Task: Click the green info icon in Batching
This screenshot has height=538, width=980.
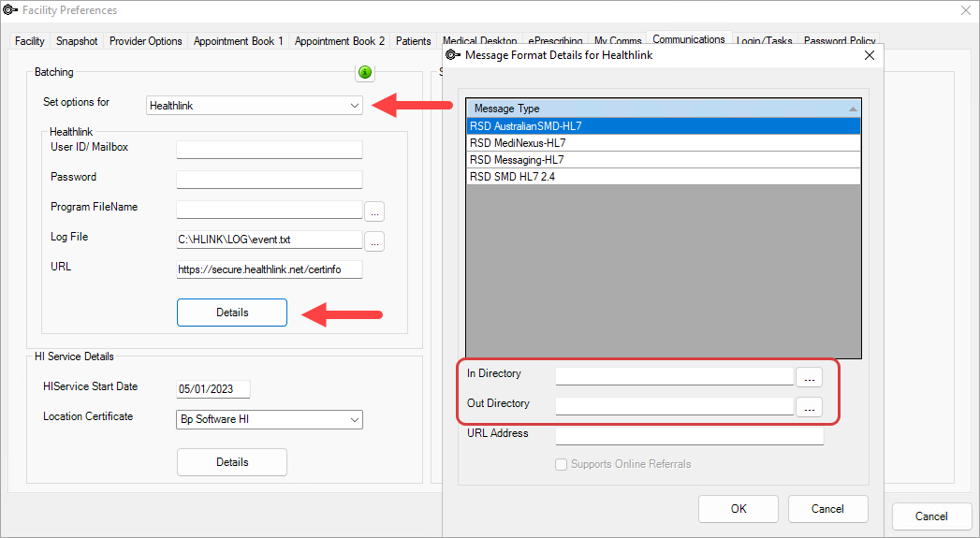Action: point(365,72)
